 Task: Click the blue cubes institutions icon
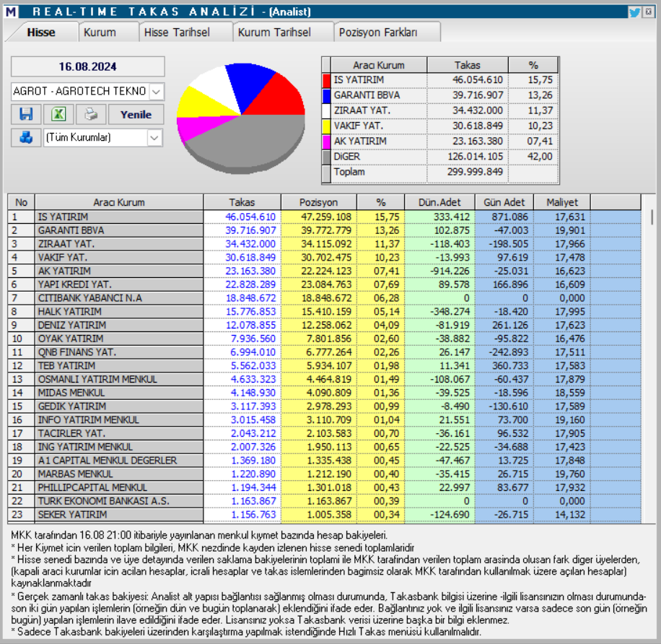tap(26, 137)
